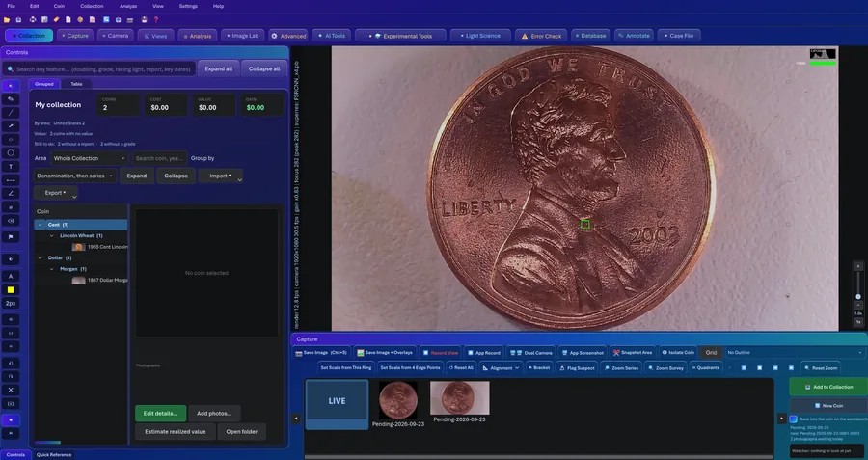Click Estimate realized value
Viewport: 868px width, 460px height.
175,432
